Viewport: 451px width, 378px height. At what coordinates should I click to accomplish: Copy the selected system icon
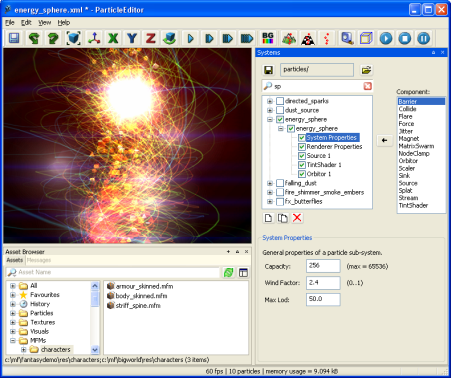(283, 218)
